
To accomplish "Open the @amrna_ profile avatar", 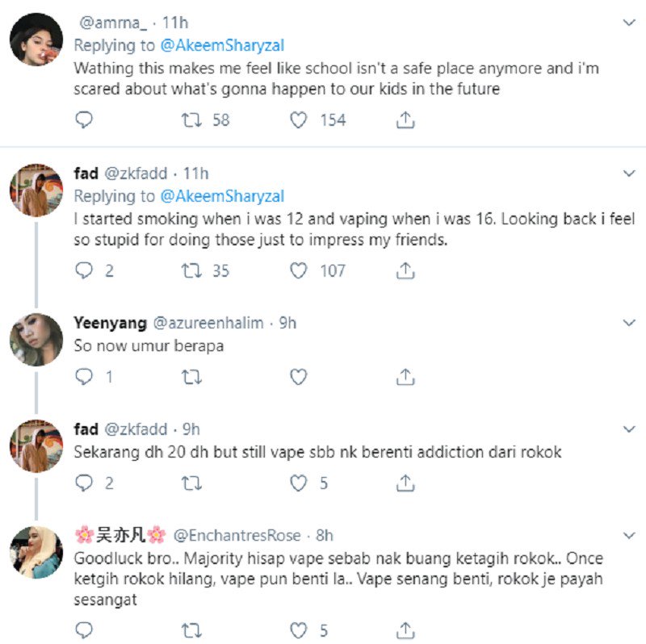I will pos(36,39).
